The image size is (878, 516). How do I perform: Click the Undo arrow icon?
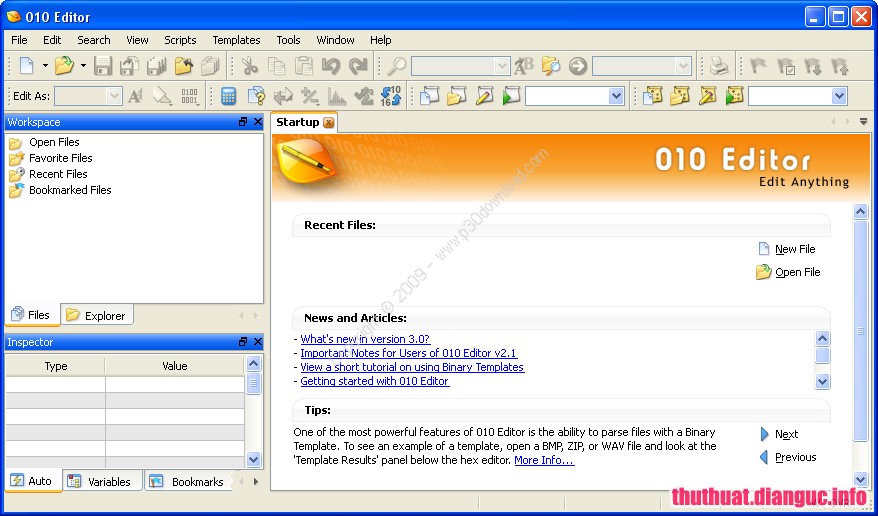point(331,66)
